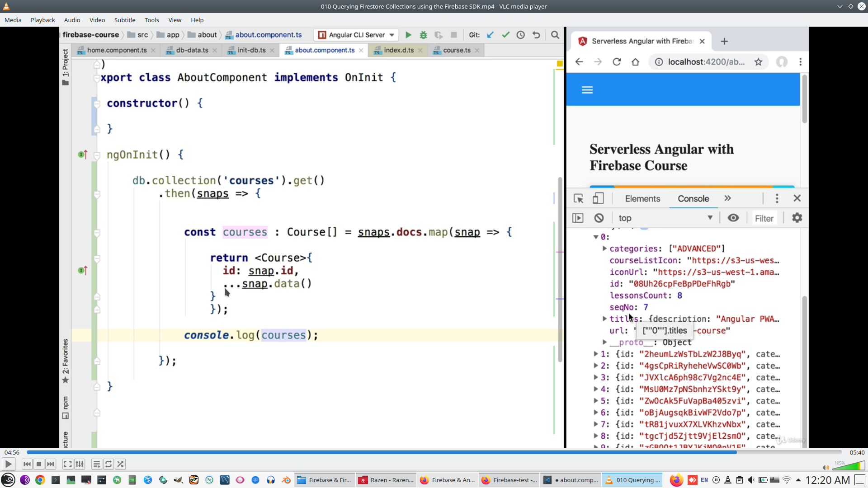
Task: Skip to previous media track
Action: click(x=27, y=464)
